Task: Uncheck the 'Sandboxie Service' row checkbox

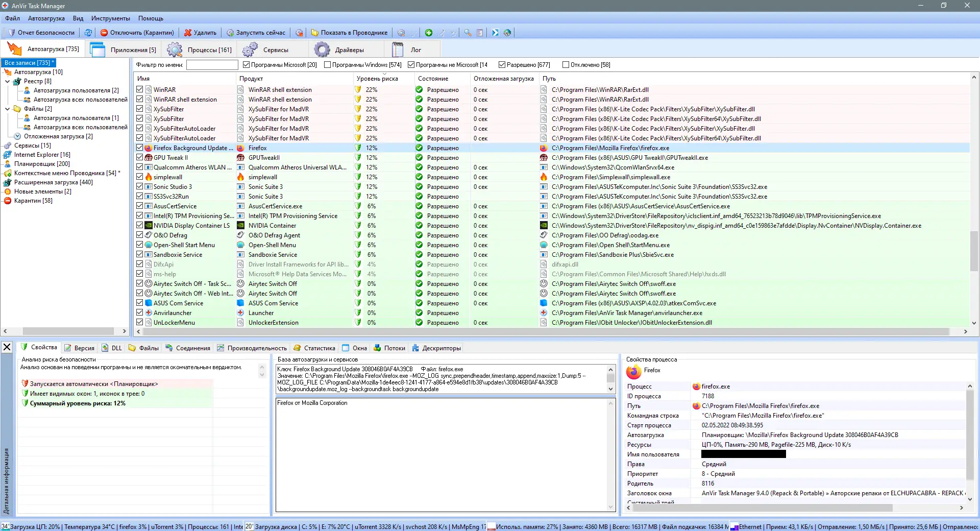Action: pyautogui.click(x=139, y=255)
